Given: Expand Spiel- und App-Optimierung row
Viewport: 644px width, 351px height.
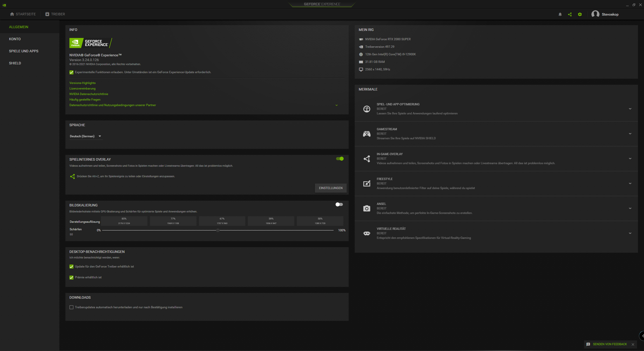Looking at the screenshot, I should point(630,109).
